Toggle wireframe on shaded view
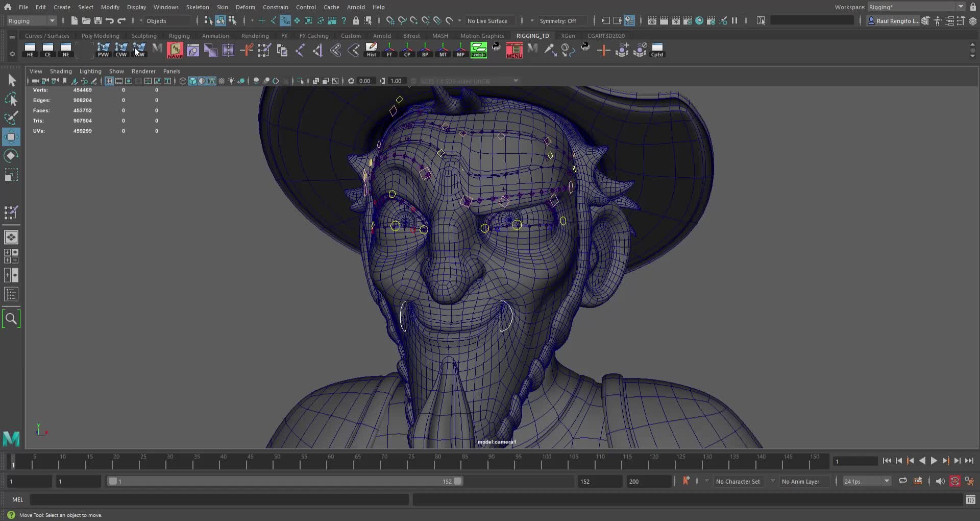This screenshot has height=521, width=980. [211, 81]
